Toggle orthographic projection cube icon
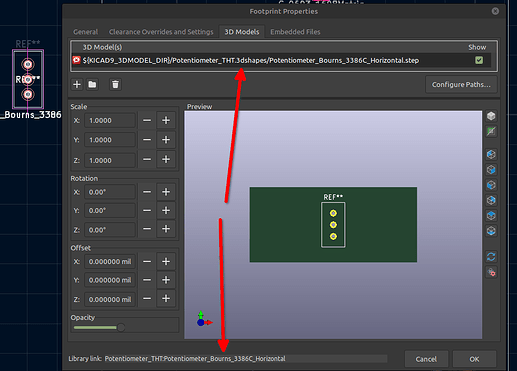The image size is (517, 371). tap(491, 116)
